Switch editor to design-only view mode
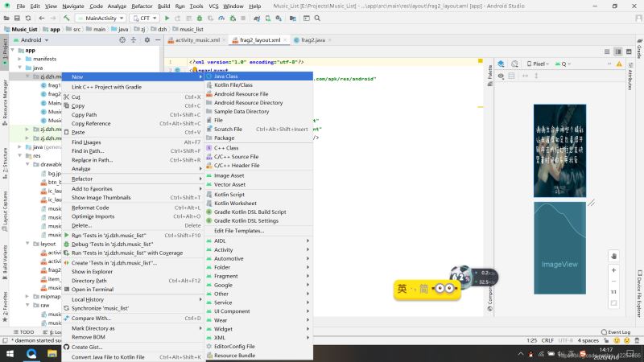The image size is (644, 362). click(627, 50)
